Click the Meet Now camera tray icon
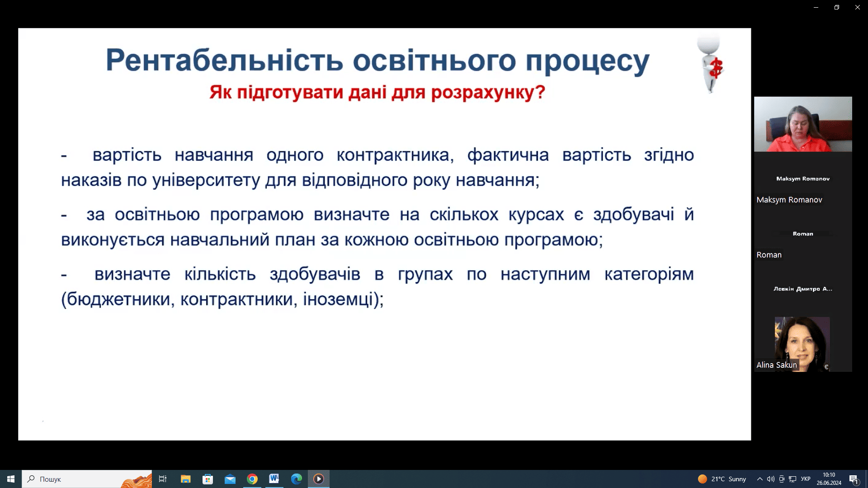This screenshot has height=488, width=868. (782, 479)
